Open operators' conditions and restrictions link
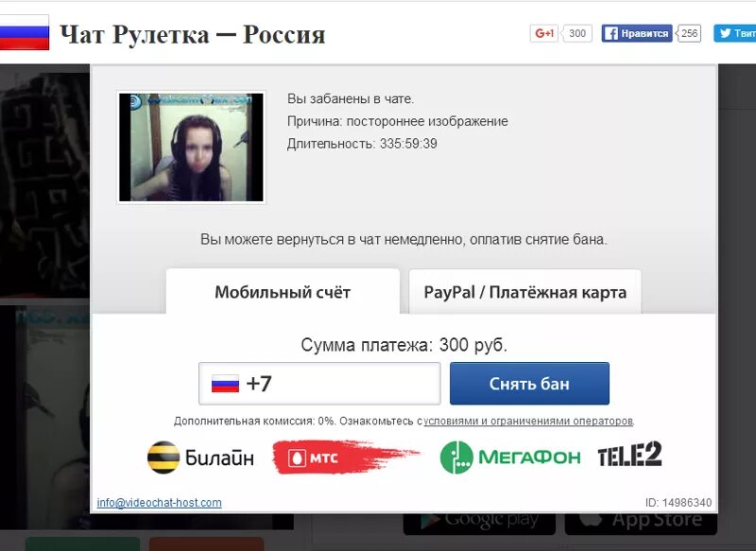This screenshot has width=756, height=551. pos(529,421)
